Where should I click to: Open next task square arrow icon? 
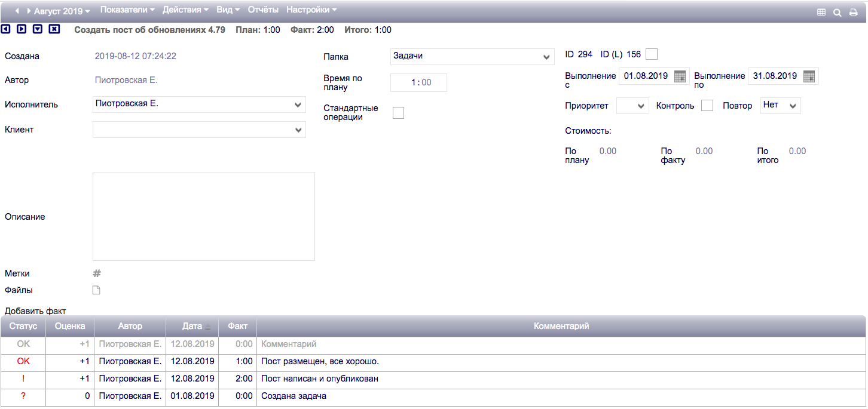pyautogui.click(x=22, y=29)
